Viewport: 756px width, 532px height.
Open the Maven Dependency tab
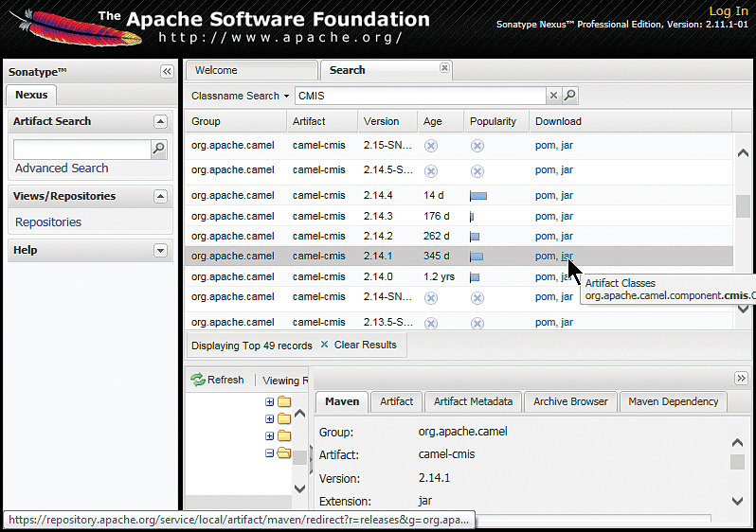(x=673, y=401)
